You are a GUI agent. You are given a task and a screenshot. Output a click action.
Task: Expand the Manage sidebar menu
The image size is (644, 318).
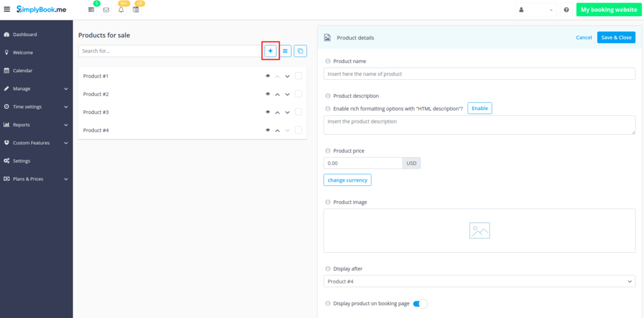pos(36,89)
